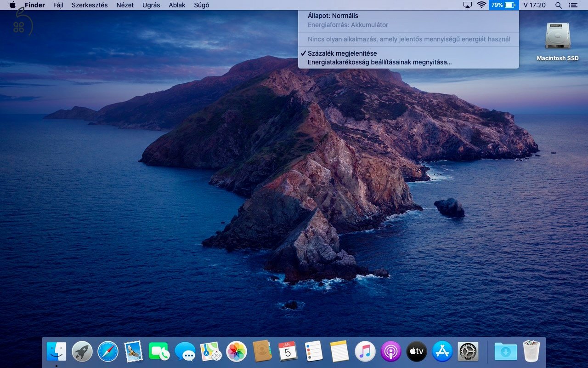Open Maps app in Dock
Screen dimensions: 588x368
click(x=211, y=351)
